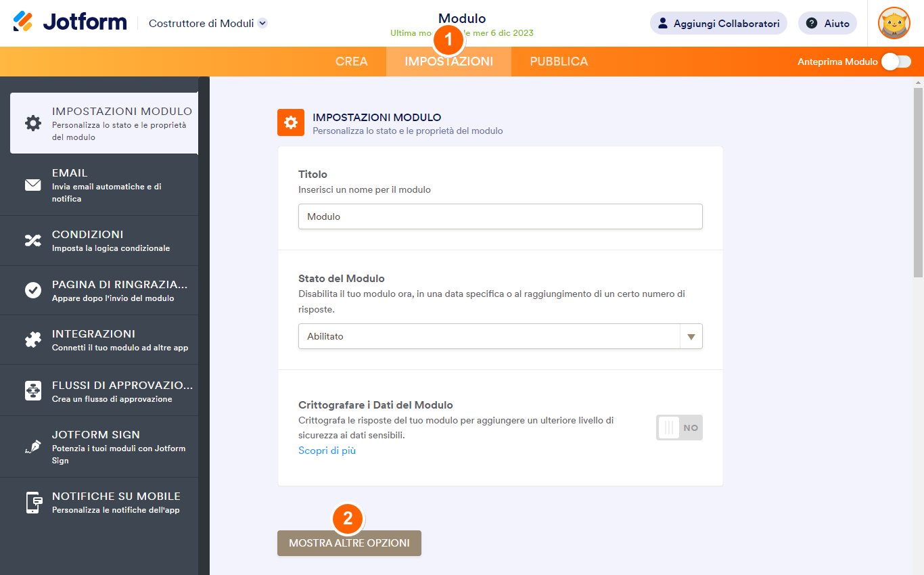Image resolution: width=924 pixels, height=575 pixels.
Task: Click Aggiungi Collaboratori button
Action: click(718, 22)
